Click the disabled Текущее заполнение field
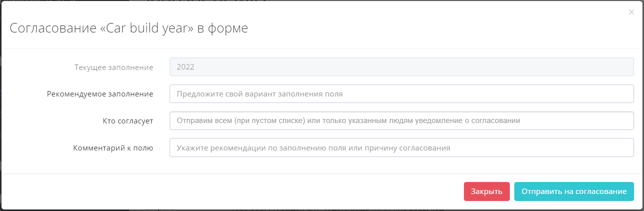The width and height of the screenshot is (644, 211). click(x=401, y=67)
